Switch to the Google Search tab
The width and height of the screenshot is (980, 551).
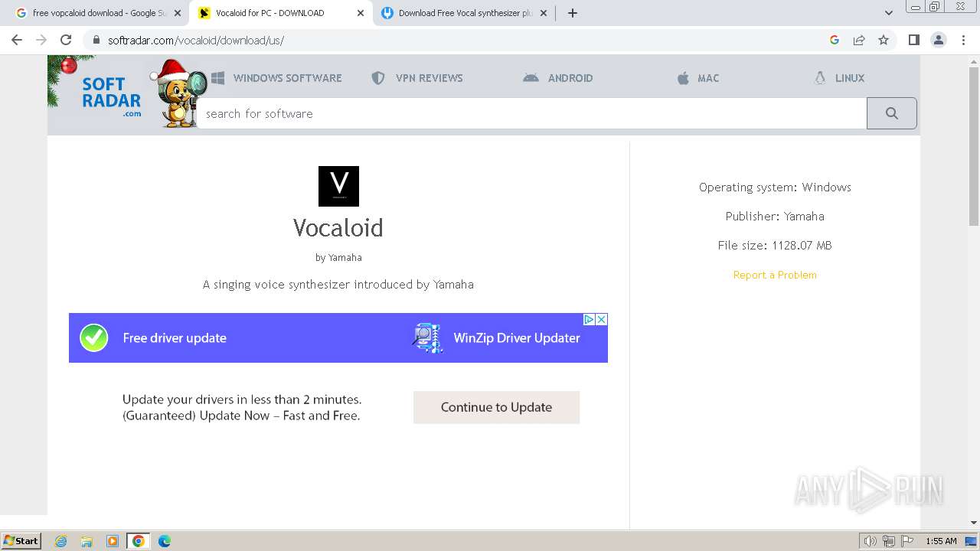[x=100, y=13]
